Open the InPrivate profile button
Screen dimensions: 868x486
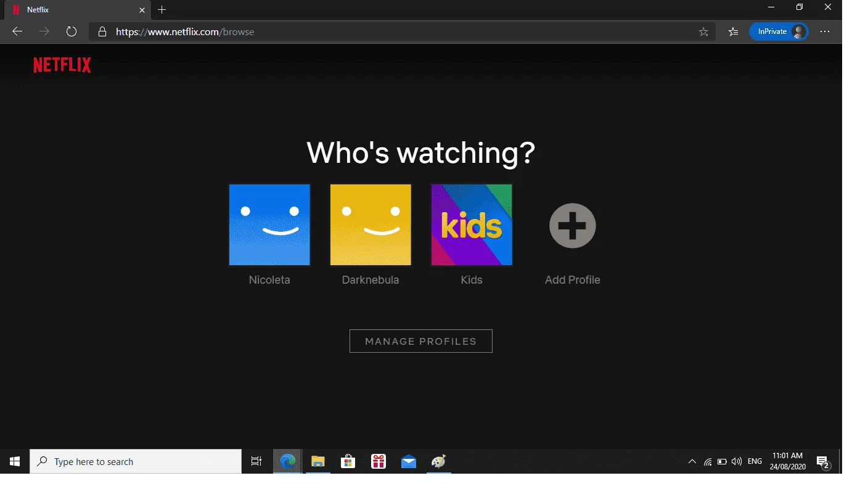pyautogui.click(x=779, y=32)
